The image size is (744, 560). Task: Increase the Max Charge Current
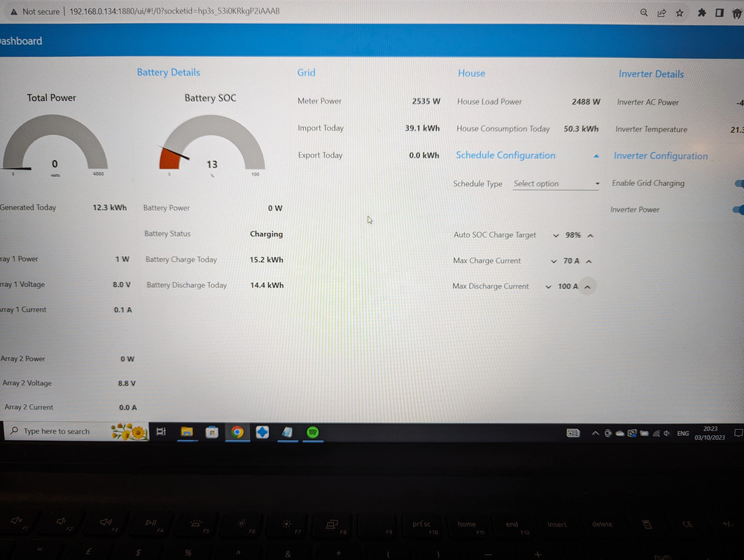tap(589, 261)
